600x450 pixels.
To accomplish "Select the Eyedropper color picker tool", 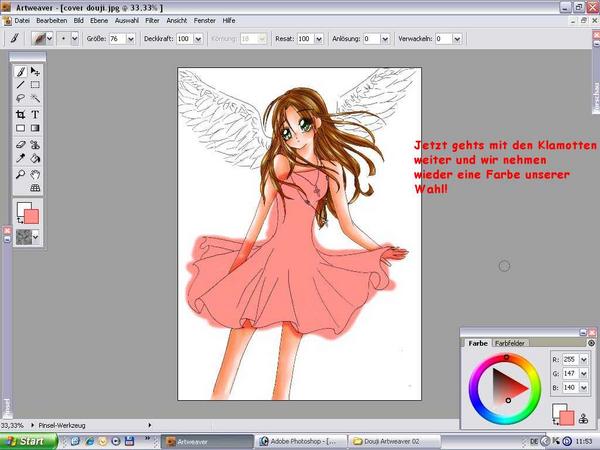I will point(21,158).
